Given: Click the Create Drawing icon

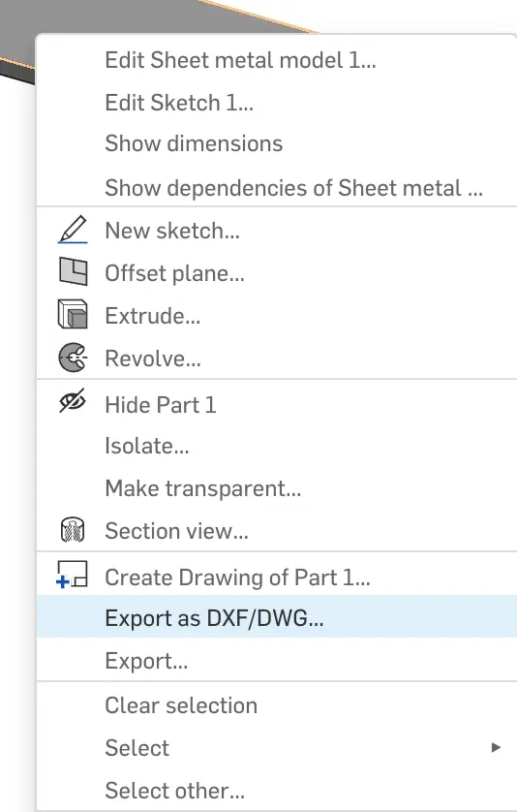Looking at the screenshot, I should [72, 575].
